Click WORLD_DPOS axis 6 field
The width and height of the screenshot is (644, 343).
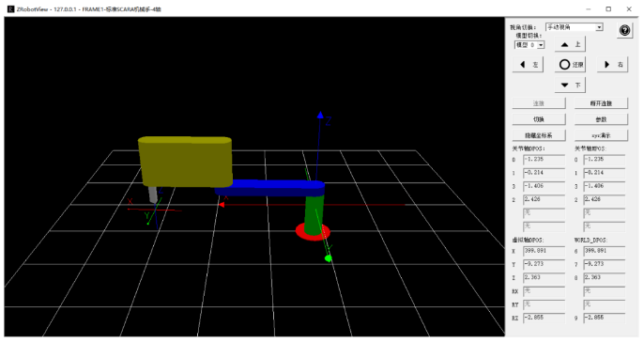pos(605,251)
